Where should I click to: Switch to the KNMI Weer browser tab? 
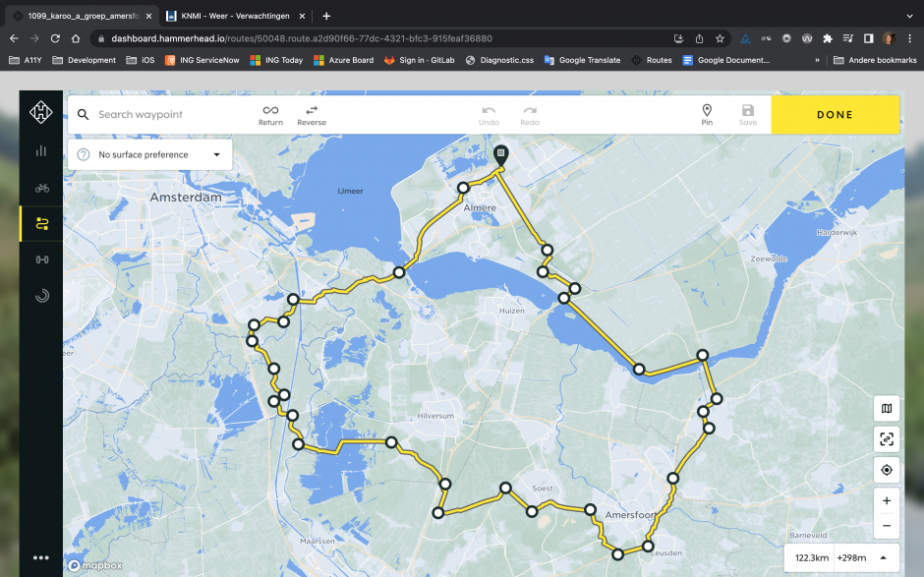234,16
